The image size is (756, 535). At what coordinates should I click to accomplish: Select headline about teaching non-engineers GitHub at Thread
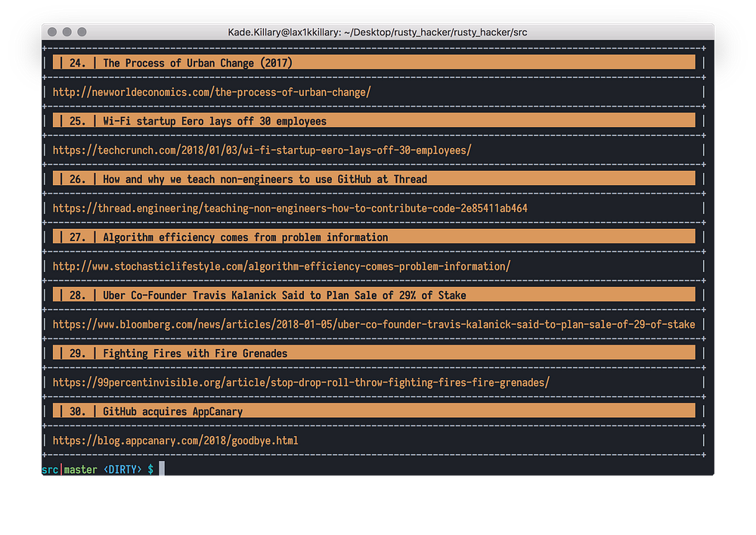[x=265, y=179]
